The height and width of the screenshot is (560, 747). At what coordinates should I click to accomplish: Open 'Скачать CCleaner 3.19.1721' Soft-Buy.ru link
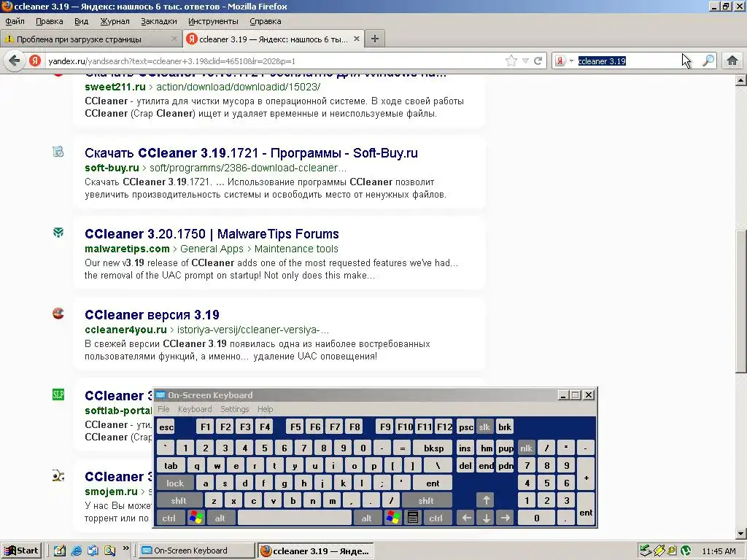click(251, 153)
